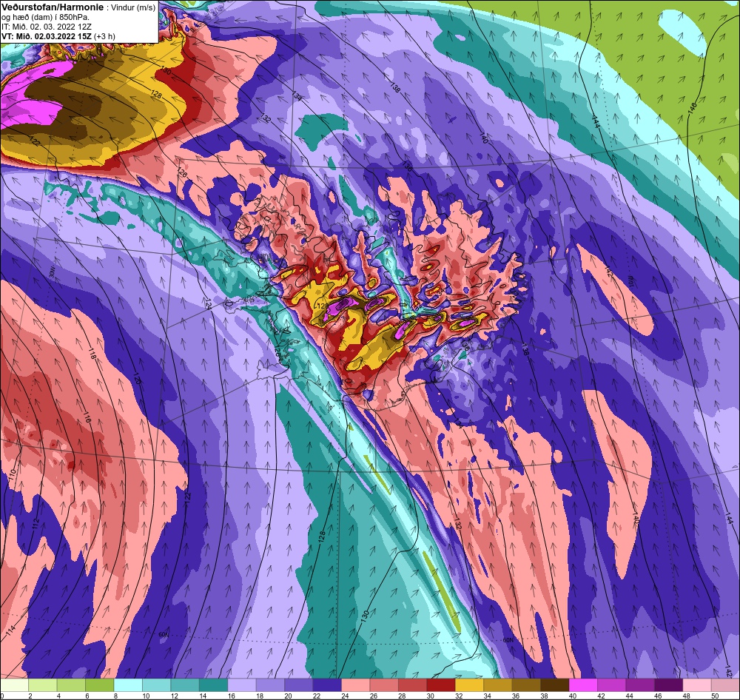Click the 12–14 m/s teal legend swatch

[185, 685]
